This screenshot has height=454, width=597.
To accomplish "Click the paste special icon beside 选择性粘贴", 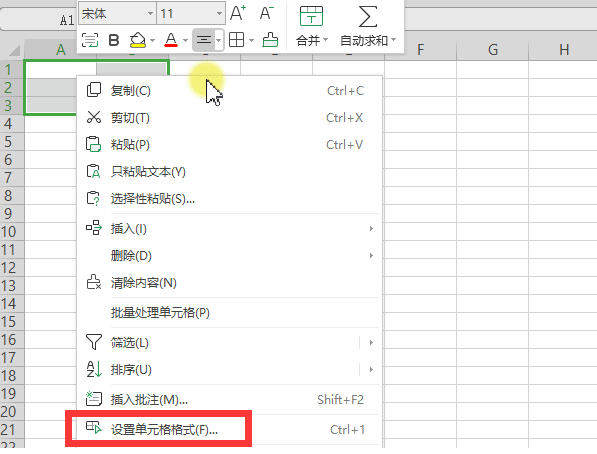I will 93,198.
